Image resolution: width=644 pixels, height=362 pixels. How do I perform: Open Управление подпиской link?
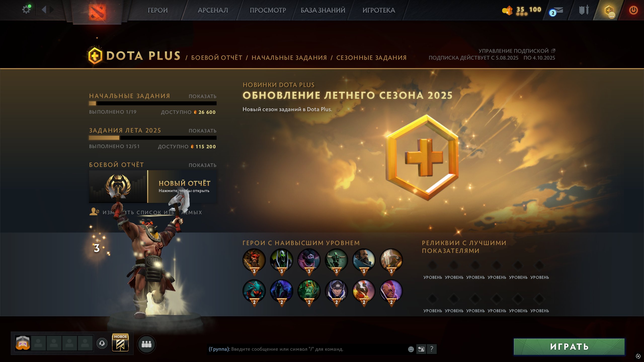(517, 51)
